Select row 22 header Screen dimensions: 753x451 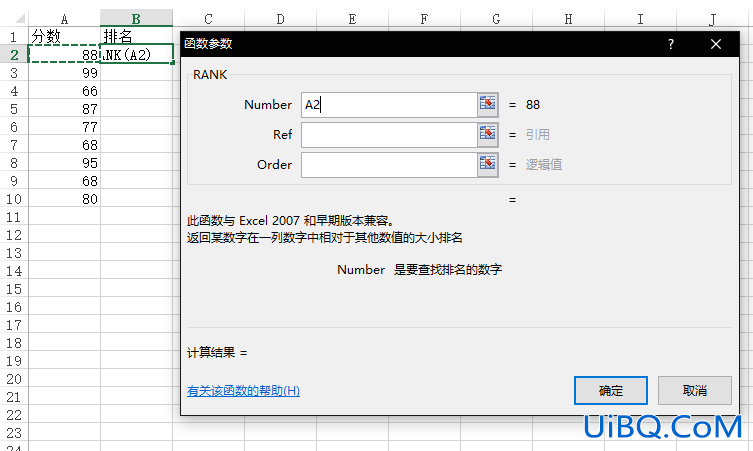(14, 415)
